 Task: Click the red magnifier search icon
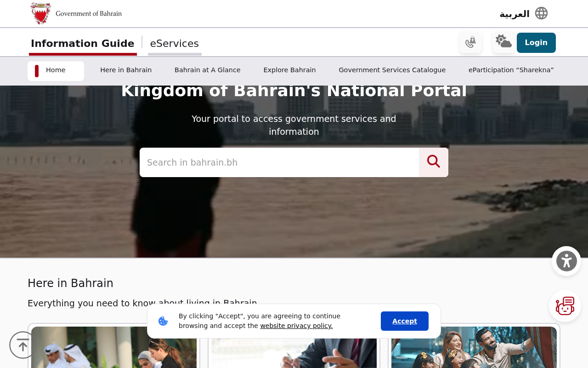coord(434,162)
